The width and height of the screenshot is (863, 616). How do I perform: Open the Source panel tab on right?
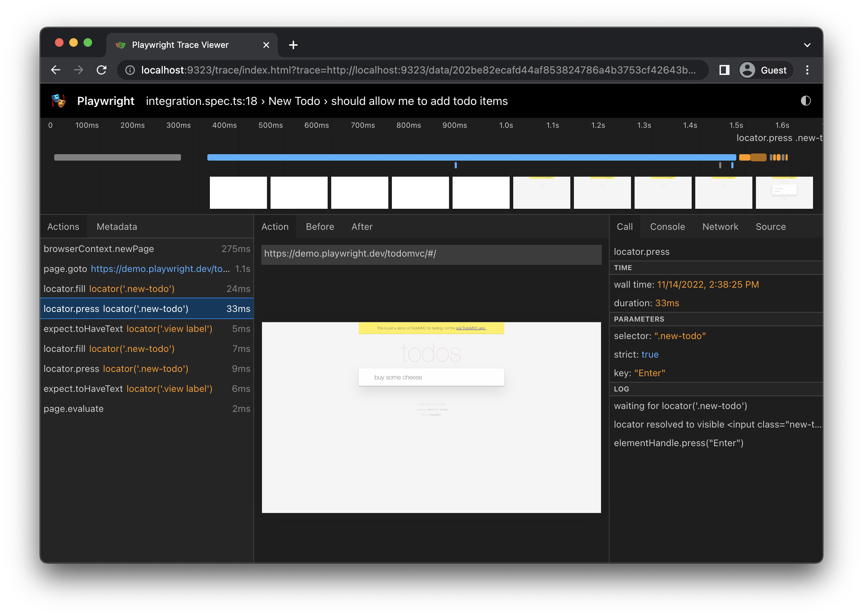[x=770, y=226]
